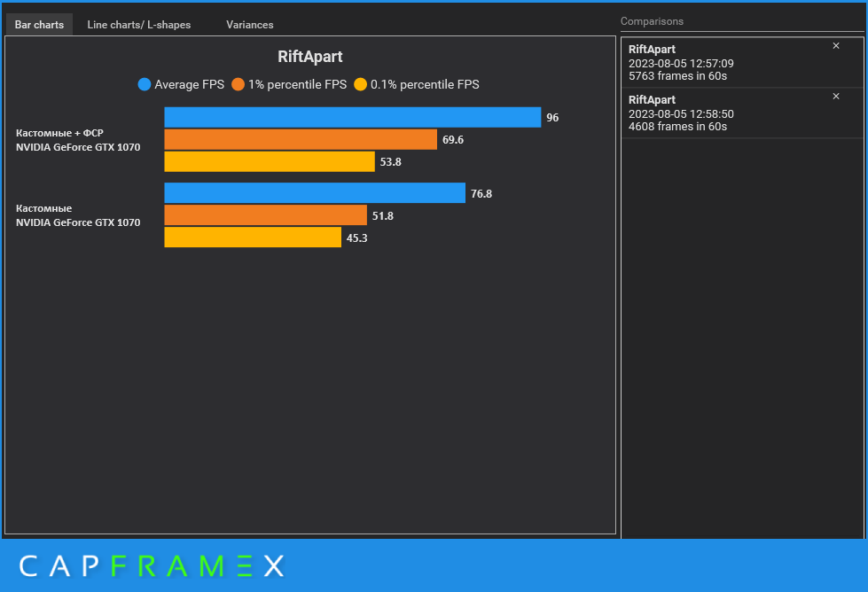The height and width of the screenshot is (592, 868).
Task: Click the 0.1% percentile FPS legend text
Action: click(425, 84)
